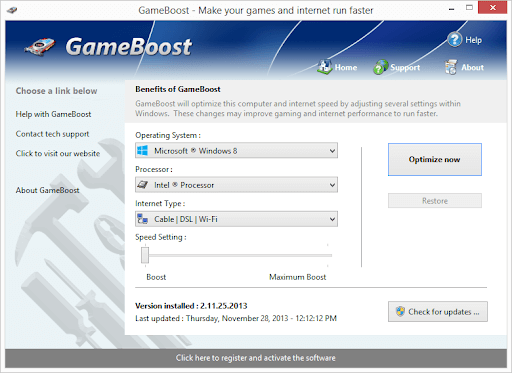Viewport: 512px width, 373px height.
Task: Open Contact tech support link
Action: [52, 134]
